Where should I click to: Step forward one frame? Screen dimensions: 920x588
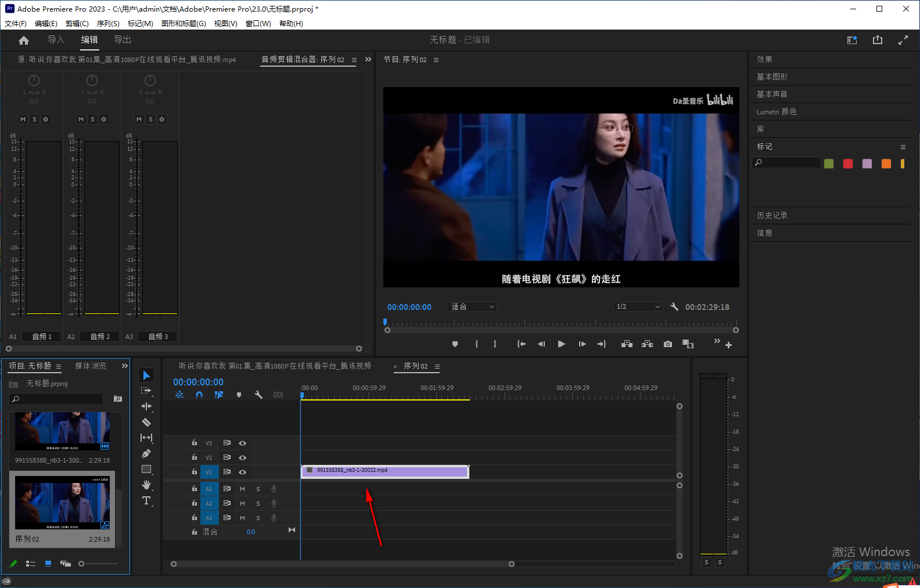582,344
